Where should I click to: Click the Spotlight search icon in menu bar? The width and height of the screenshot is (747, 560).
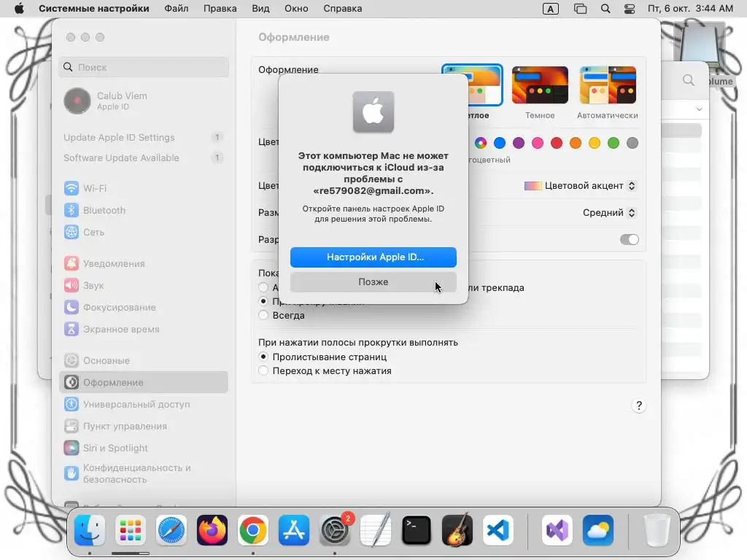605,9
